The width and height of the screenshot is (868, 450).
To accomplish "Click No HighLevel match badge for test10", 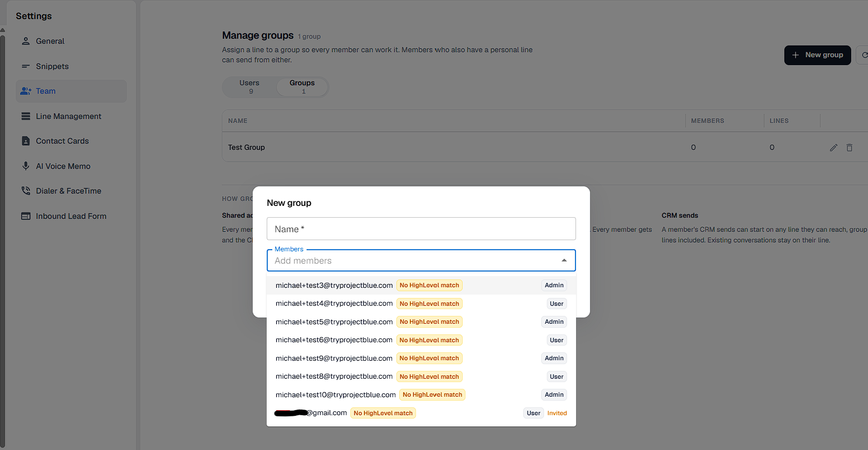I will pyautogui.click(x=432, y=394).
